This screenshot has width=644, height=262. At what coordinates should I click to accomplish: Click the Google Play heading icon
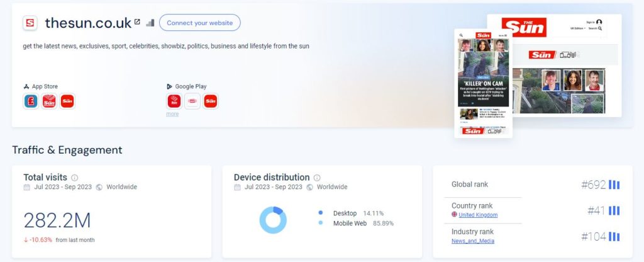point(169,86)
